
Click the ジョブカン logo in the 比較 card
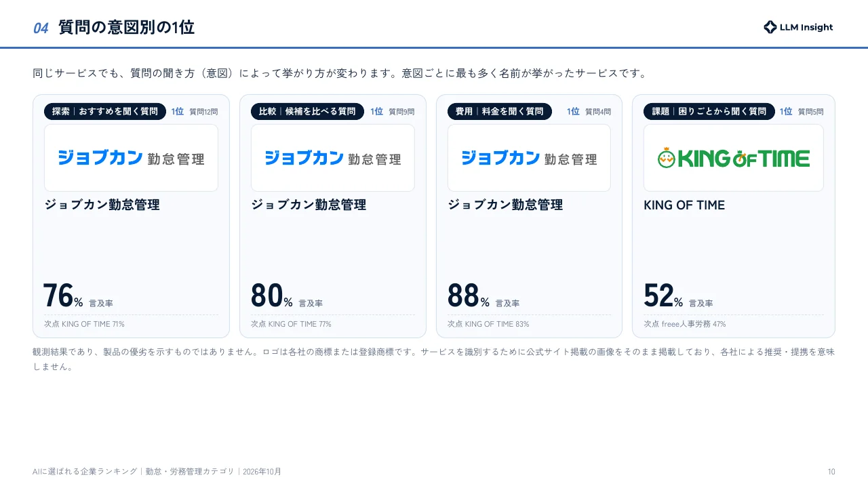pos(333,158)
